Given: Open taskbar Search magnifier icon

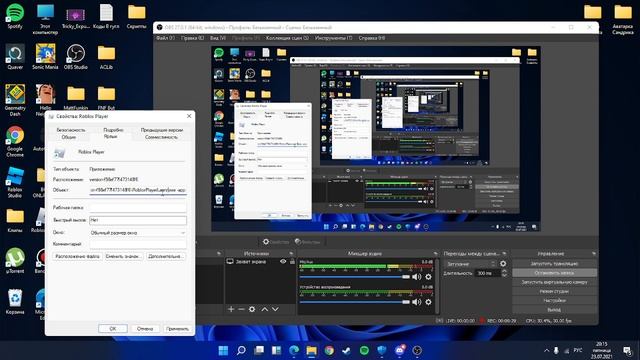Looking at the screenshot, I should [241, 350].
